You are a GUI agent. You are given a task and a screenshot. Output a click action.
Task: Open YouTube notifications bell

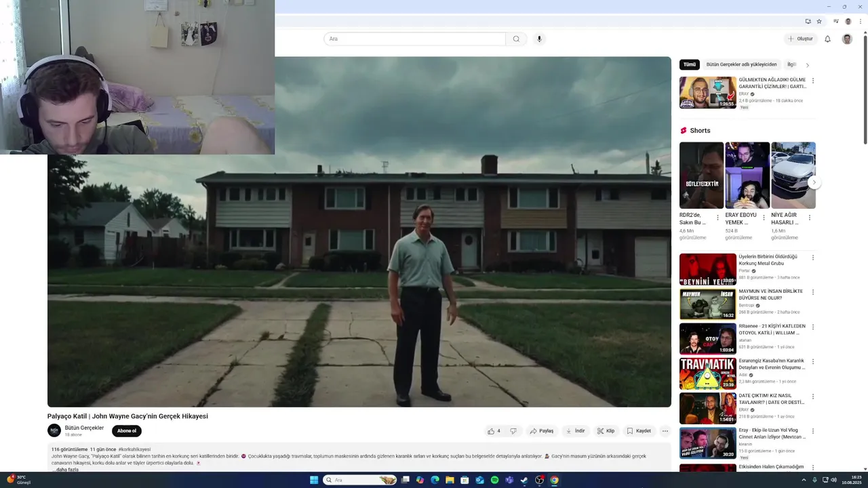click(827, 39)
